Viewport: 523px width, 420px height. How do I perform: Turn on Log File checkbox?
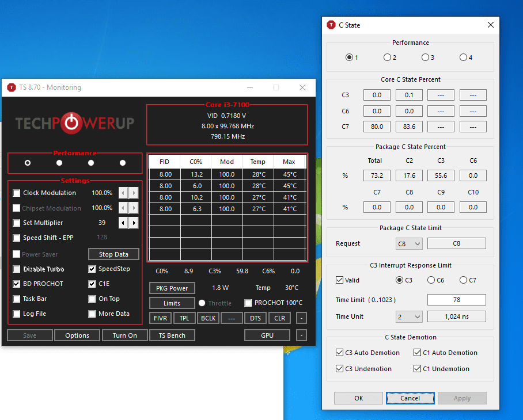pos(16,314)
